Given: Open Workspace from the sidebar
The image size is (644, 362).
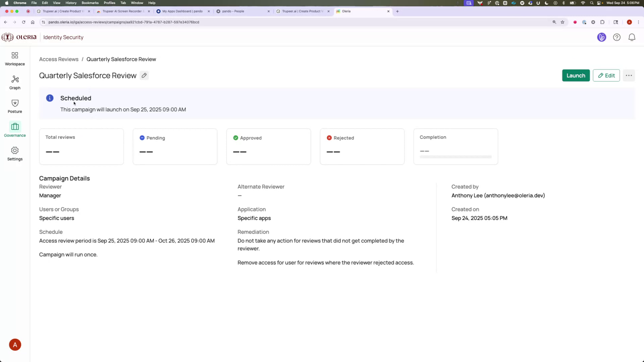Looking at the screenshot, I should (14, 58).
